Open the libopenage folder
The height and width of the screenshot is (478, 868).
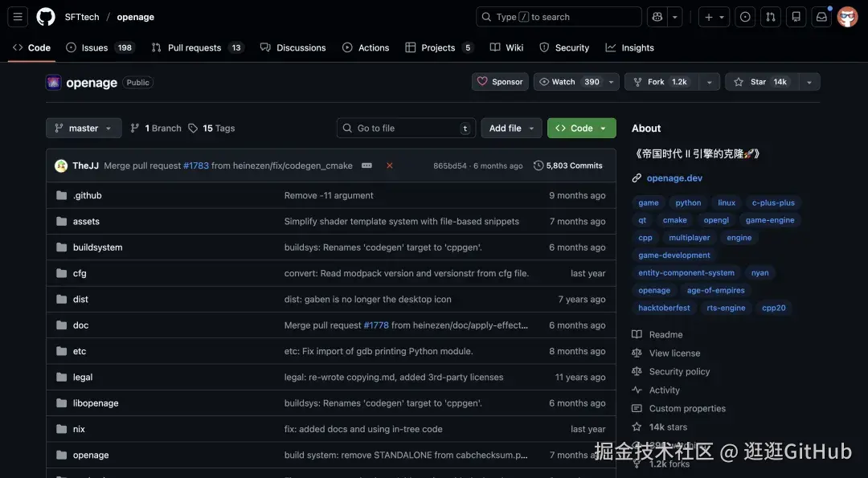pos(96,403)
